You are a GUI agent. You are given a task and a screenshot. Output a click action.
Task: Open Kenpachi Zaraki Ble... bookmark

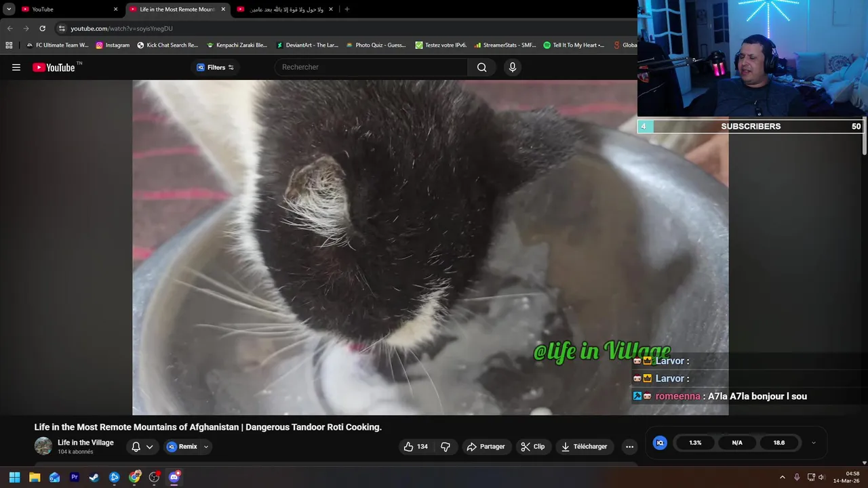[237, 45]
